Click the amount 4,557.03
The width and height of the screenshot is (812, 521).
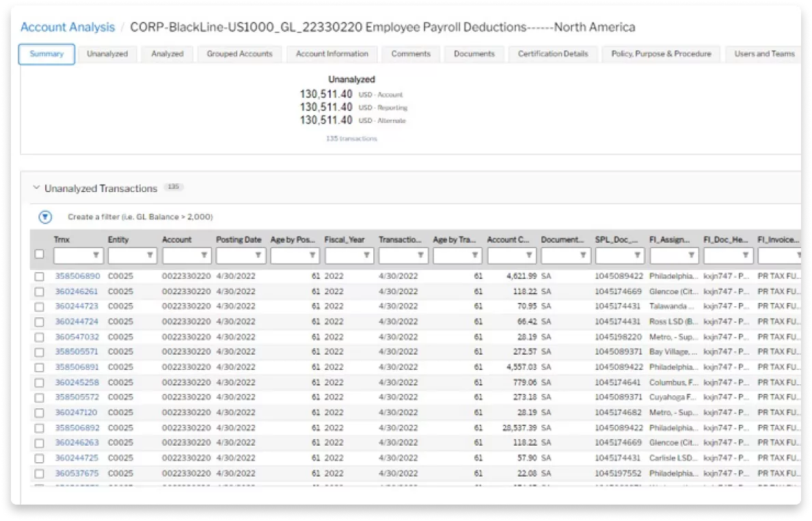pos(522,367)
